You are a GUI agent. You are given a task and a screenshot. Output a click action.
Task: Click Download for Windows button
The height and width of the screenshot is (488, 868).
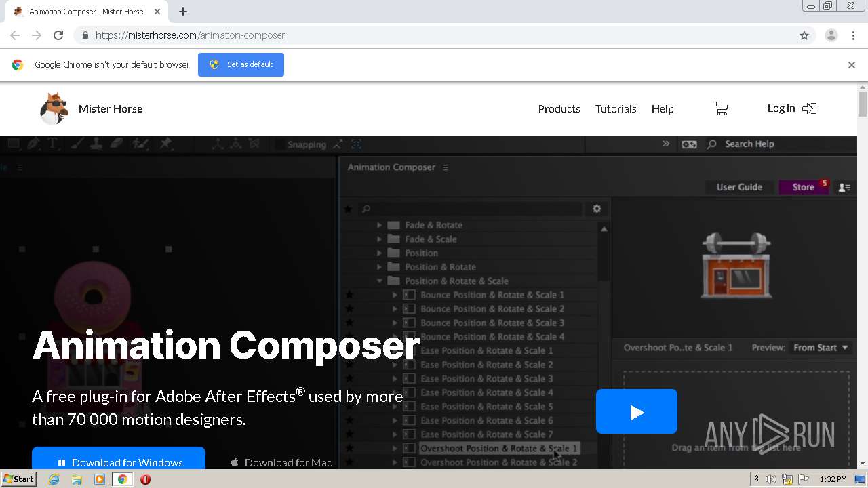[119, 458]
